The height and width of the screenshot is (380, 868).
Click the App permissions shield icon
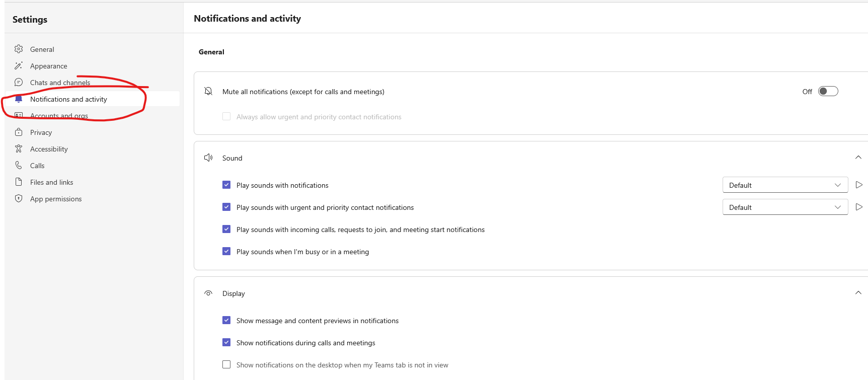click(19, 198)
